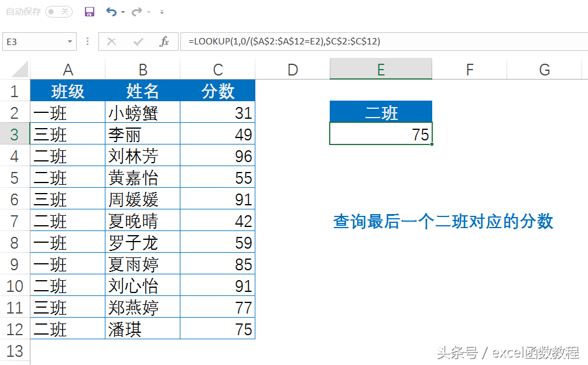Select column G header
Screen dimensions: 588x365
click(545, 69)
